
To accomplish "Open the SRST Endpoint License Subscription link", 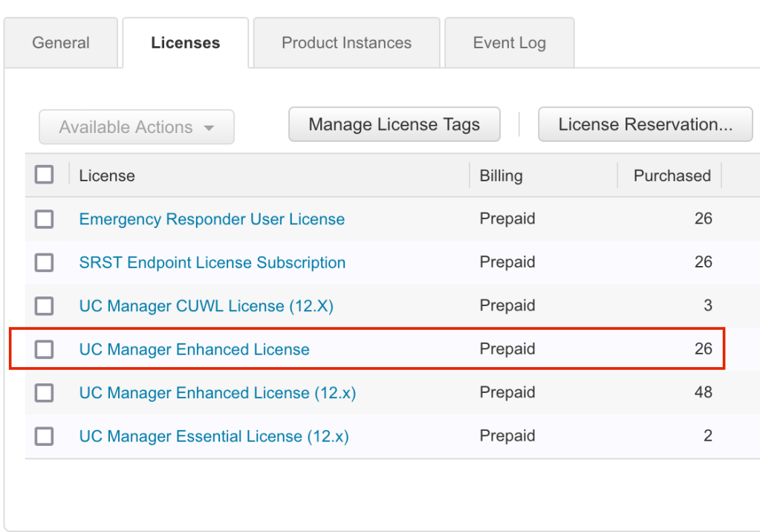I will click(212, 262).
